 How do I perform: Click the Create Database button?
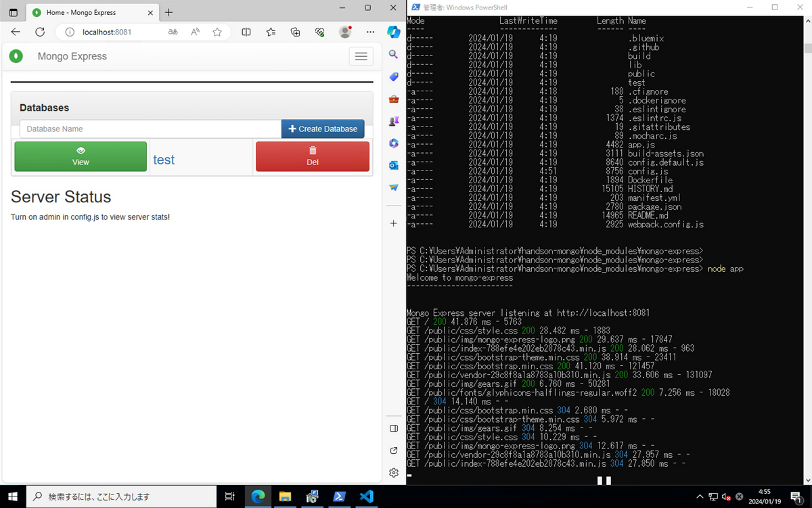(x=323, y=129)
